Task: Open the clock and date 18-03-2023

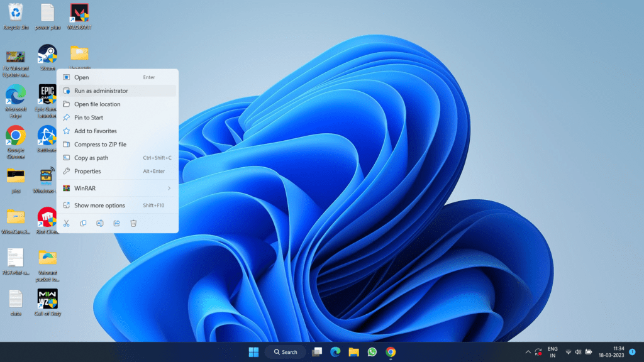Action: [611, 352]
